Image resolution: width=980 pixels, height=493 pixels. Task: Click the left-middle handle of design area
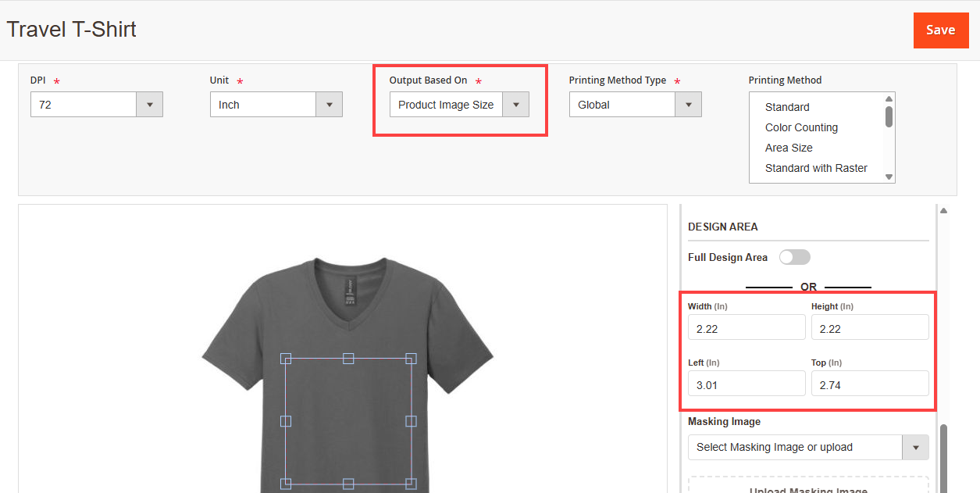(286, 421)
